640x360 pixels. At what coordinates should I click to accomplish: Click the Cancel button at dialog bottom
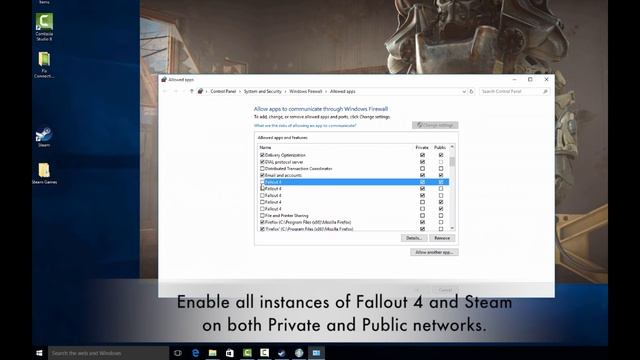445,290
